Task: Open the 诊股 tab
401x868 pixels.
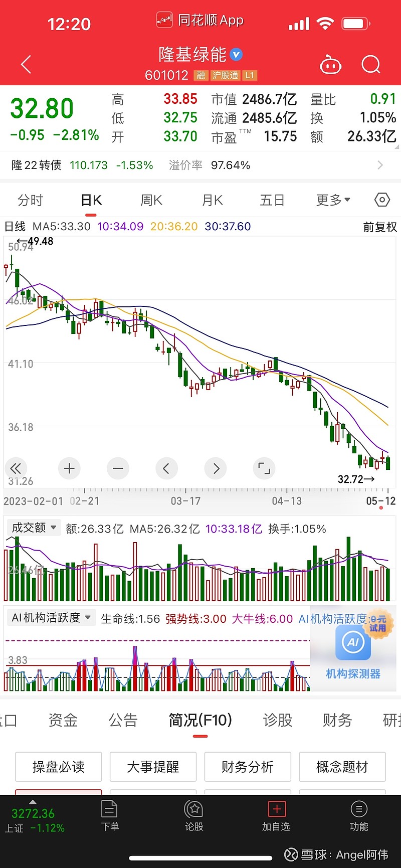Action: click(277, 720)
